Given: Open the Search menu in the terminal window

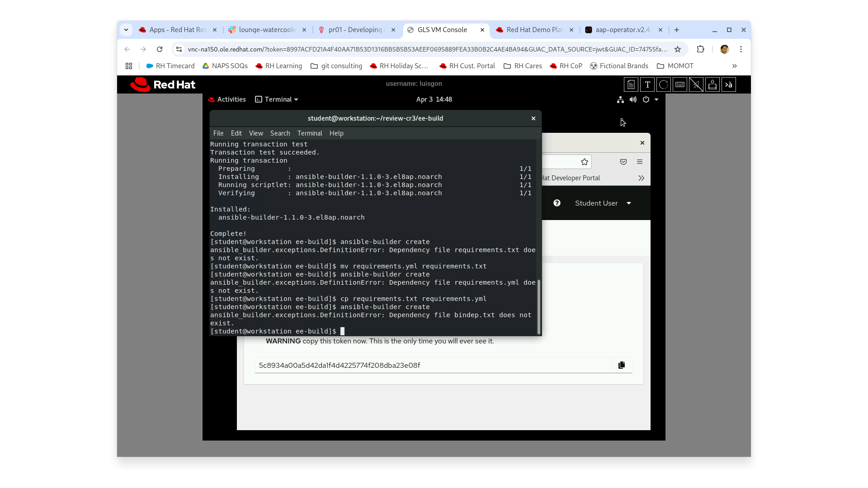Looking at the screenshot, I should pos(280,133).
